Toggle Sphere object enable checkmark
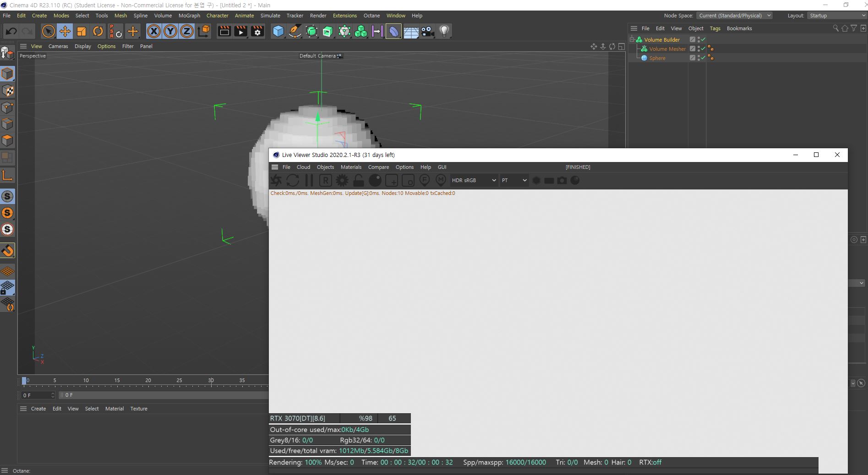Screen dimensions: 868x475 tap(703, 58)
